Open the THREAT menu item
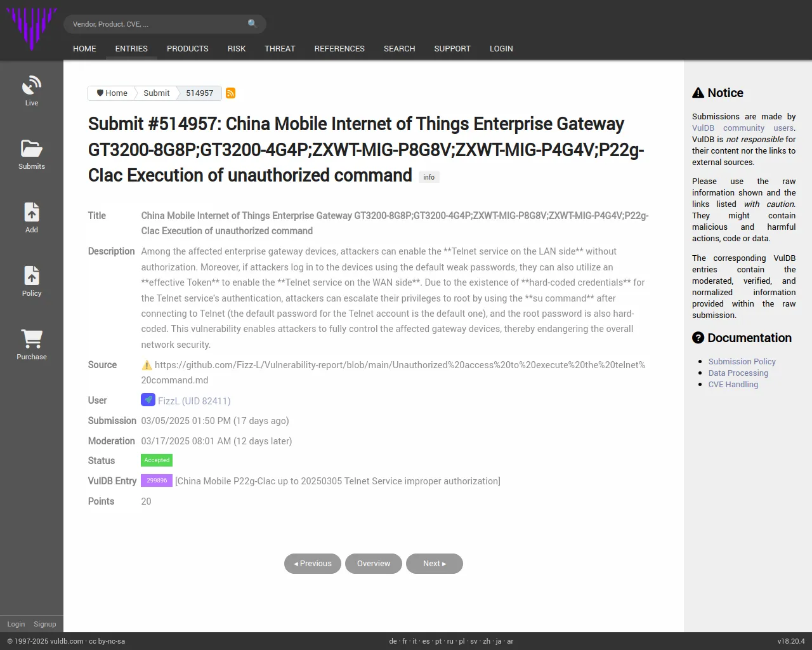 click(280, 48)
